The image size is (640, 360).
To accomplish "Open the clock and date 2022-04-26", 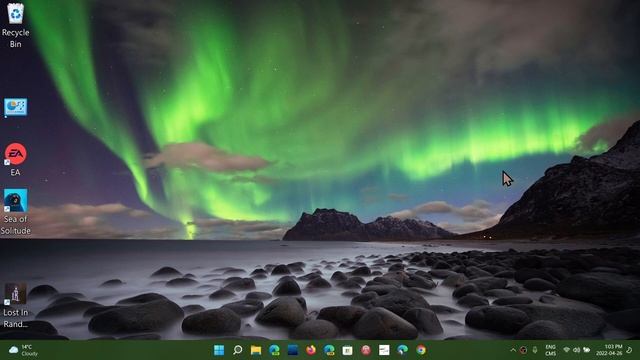I will (609, 350).
